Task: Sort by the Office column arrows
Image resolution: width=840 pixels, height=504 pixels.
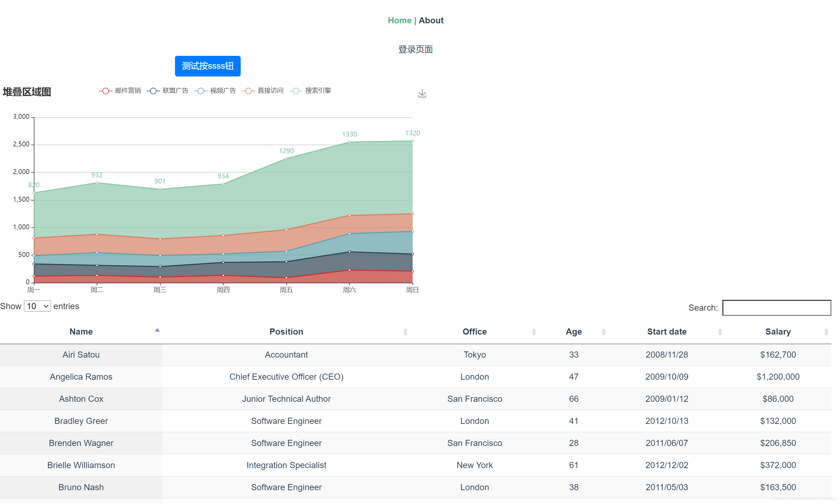Action: [534, 332]
